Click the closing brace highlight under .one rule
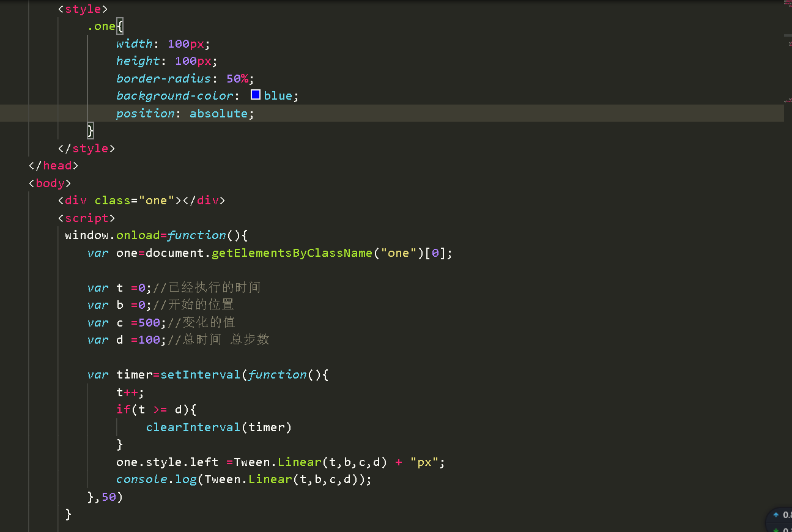The width and height of the screenshot is (792, 532). [x=91, y=130]
